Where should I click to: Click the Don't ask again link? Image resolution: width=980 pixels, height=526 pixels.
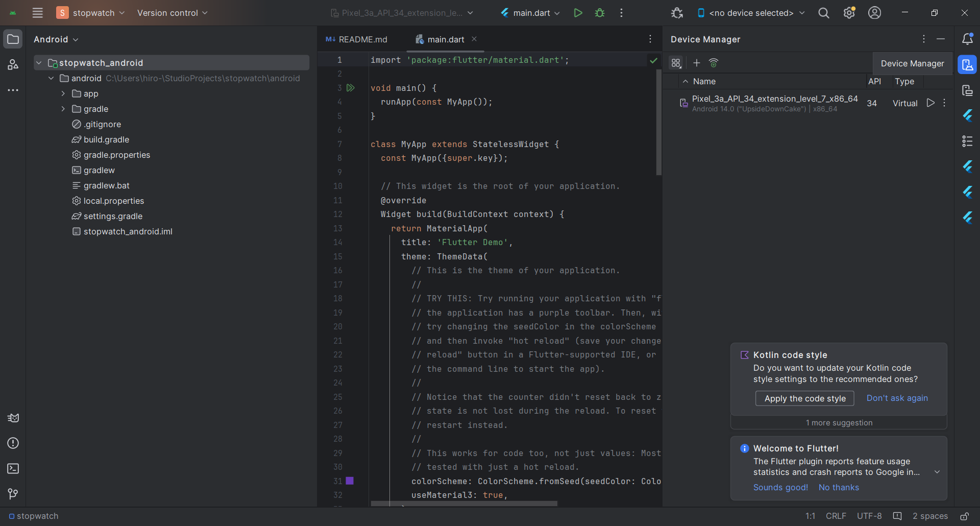point(897,398)
